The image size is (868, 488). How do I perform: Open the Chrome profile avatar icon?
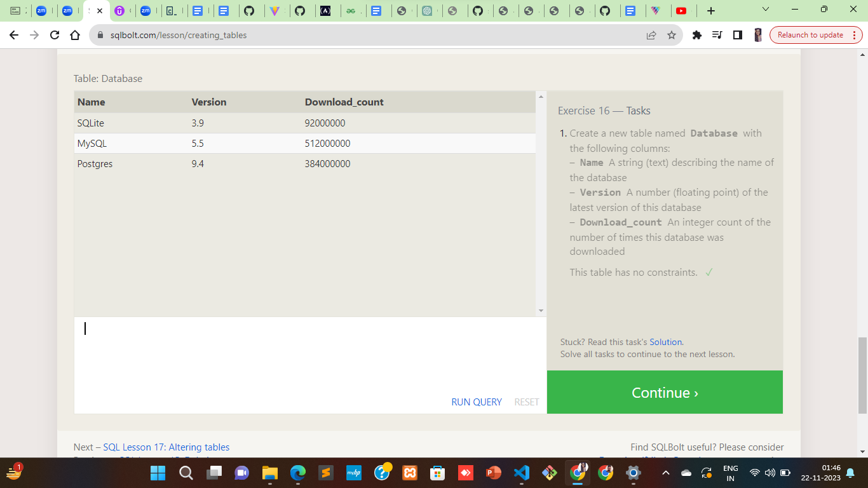coord(758,35)
